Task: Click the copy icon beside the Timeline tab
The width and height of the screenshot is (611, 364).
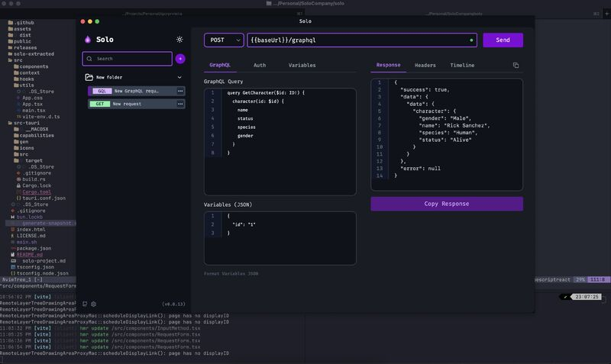Action: 516,66
